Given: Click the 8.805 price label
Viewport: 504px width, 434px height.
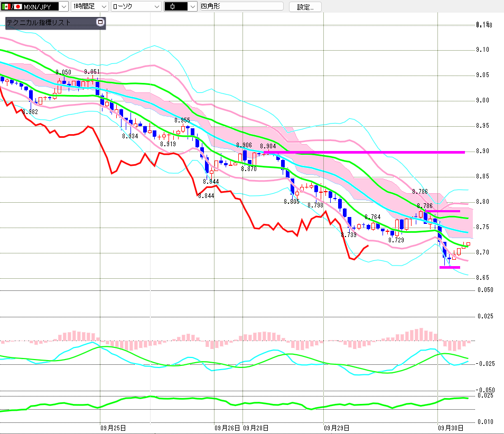Looking at the screenshot, I should [x=292, y=201].
